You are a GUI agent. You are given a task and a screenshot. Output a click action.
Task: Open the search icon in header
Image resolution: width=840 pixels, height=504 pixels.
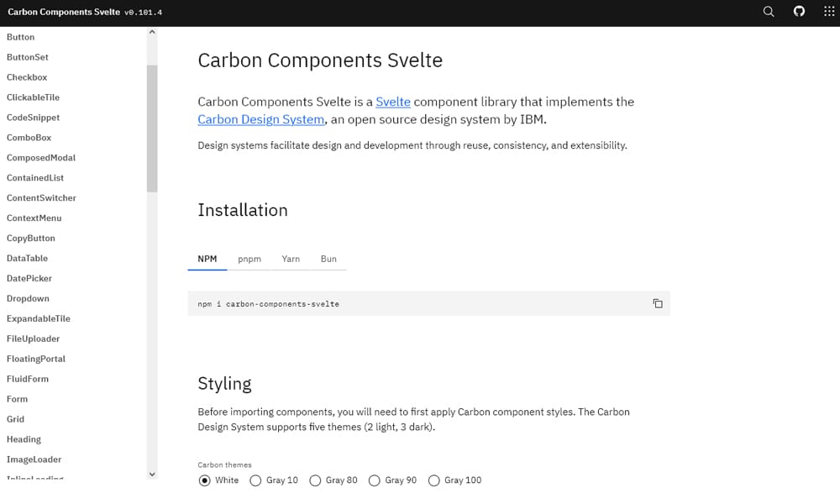[769, 12]
